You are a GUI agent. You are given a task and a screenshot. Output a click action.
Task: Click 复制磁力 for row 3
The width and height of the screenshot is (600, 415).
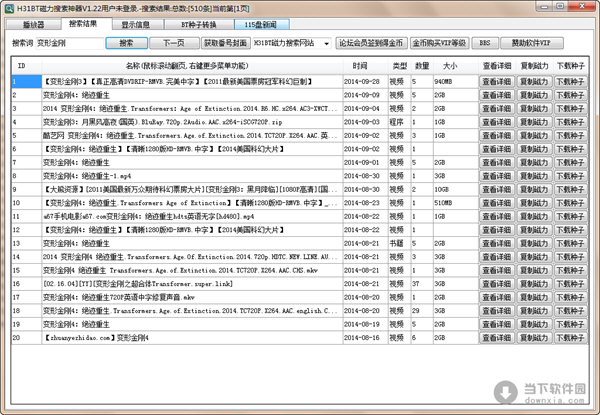coord(534,109)
